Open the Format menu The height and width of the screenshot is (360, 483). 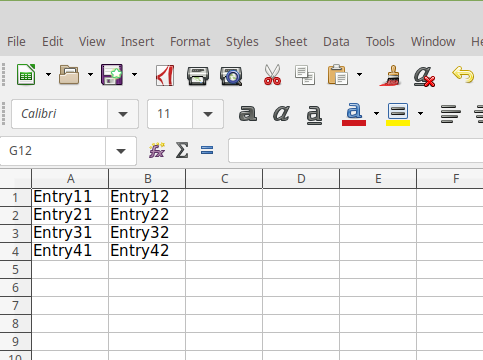tap(190, 42)
